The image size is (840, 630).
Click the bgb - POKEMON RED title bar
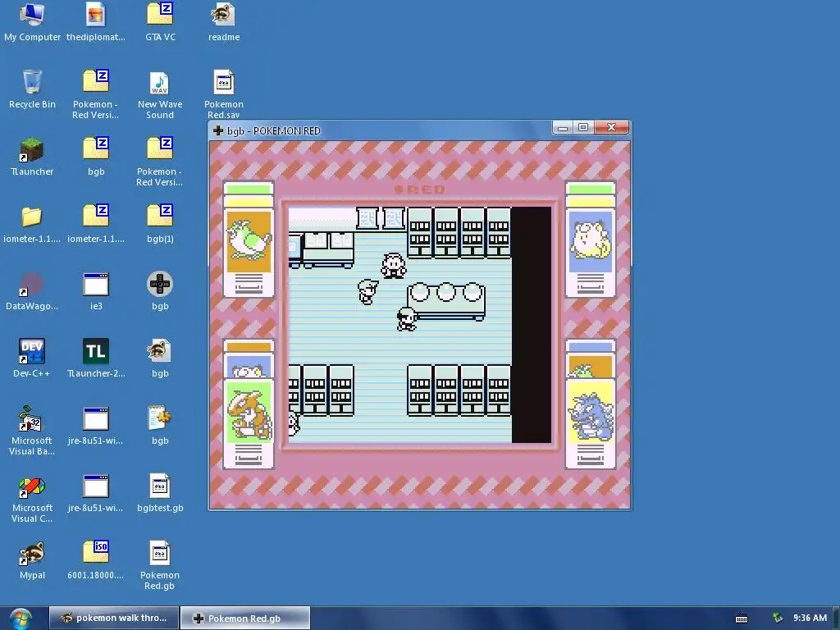coord(381,130)
